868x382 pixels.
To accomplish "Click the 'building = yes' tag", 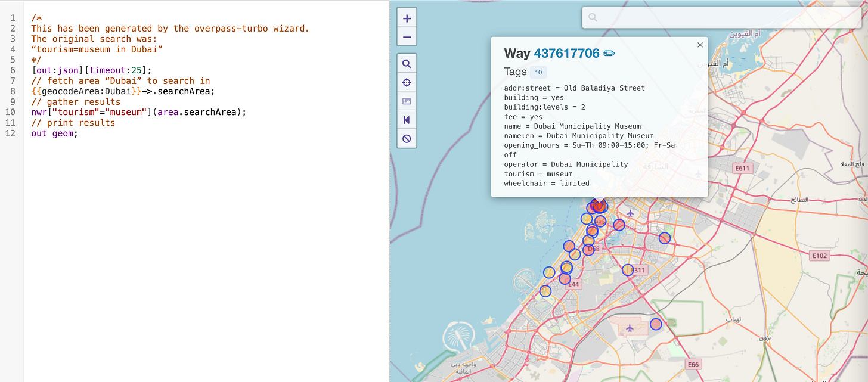I will (534, 98).
